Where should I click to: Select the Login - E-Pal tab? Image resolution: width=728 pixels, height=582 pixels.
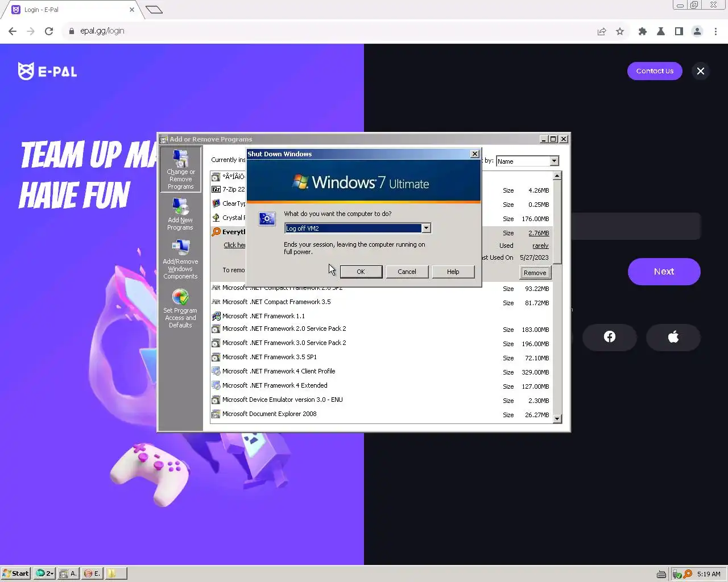point(71,10)
